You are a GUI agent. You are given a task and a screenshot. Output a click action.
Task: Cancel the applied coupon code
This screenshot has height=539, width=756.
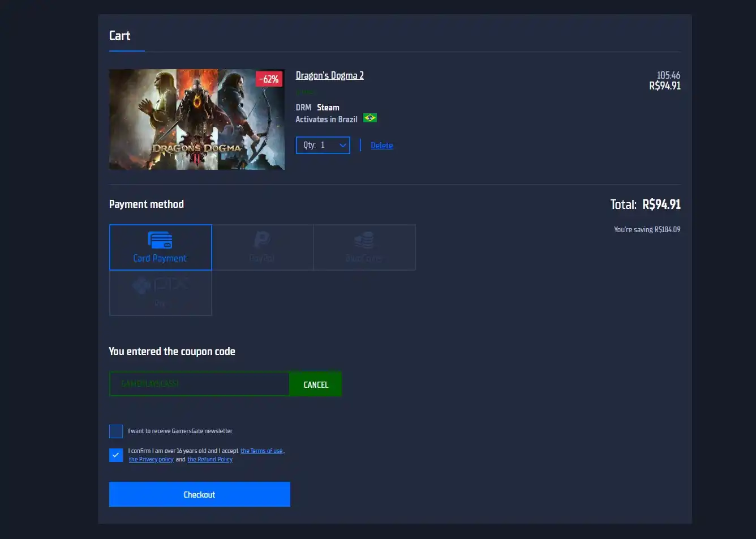(x=316, y=384)
